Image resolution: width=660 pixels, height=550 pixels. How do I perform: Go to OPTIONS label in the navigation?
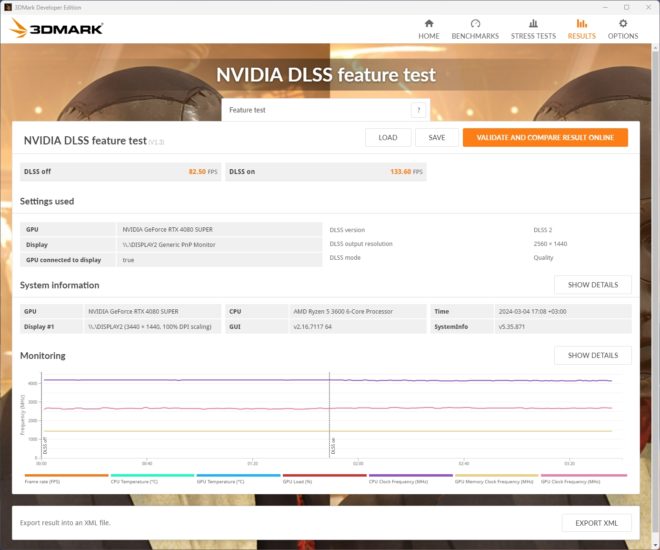(x=623, y=36)
